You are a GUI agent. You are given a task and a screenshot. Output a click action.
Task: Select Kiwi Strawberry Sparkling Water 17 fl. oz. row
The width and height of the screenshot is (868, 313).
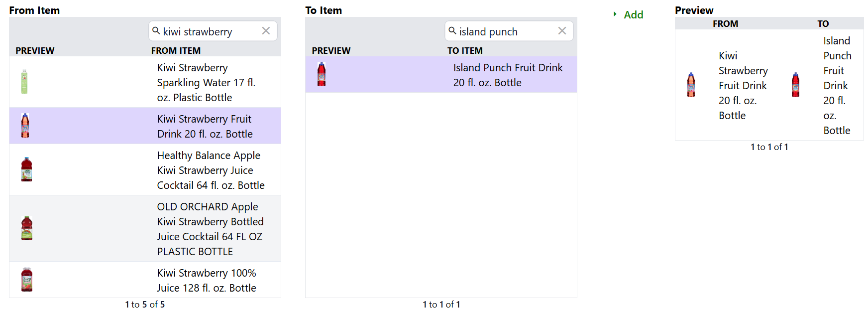(206, 82)
